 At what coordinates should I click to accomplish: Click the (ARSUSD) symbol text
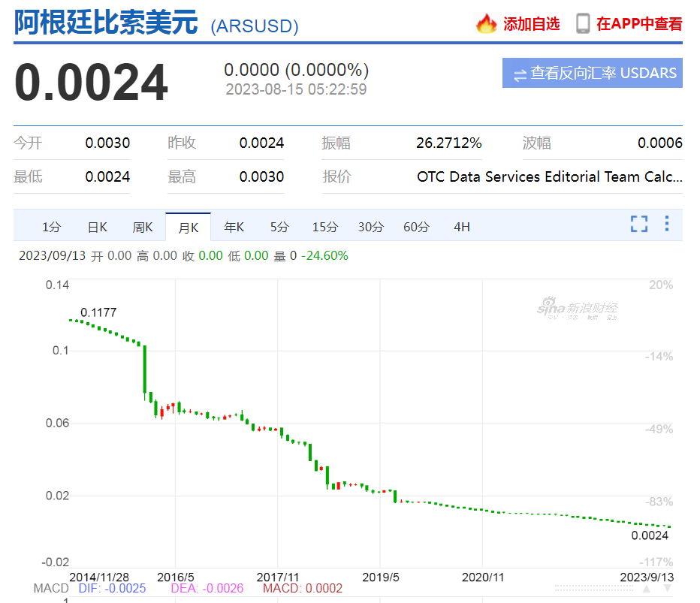[255, 26]
